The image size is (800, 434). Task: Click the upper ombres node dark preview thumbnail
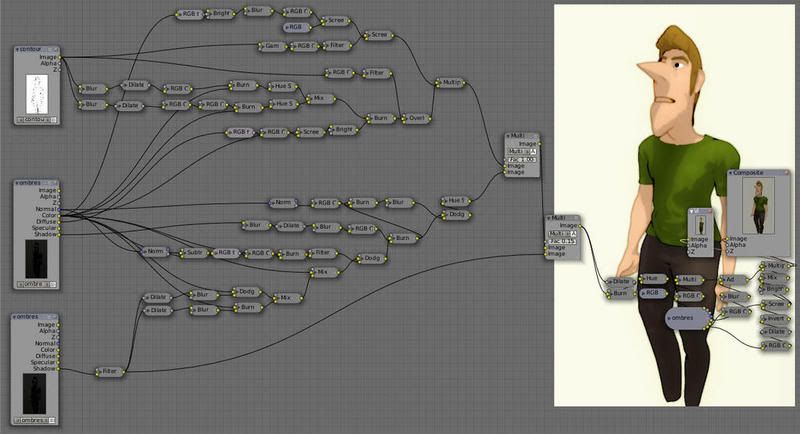tap(36, 259)
